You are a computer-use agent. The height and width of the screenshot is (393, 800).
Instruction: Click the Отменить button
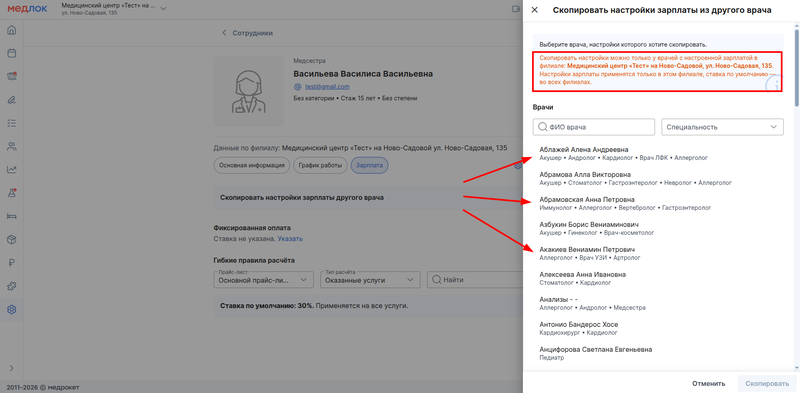click(x=709, y=383)
